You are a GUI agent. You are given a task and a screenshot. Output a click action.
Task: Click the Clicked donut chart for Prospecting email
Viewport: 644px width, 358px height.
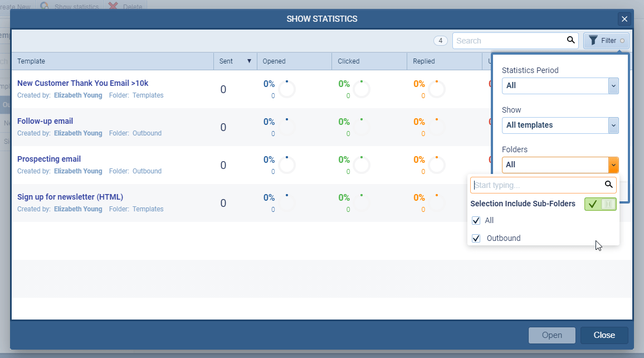tap(362, 165)
